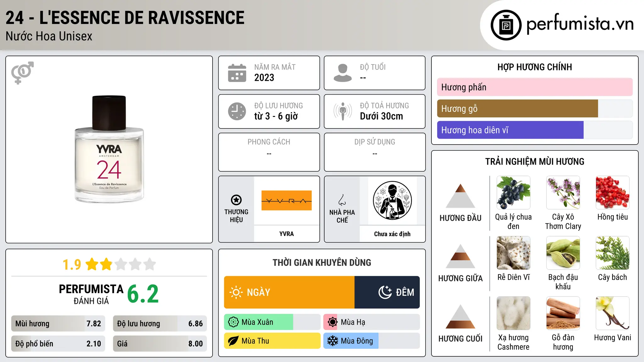Click the Hương hoa diên vĩ accord bar

pos(535,130)
